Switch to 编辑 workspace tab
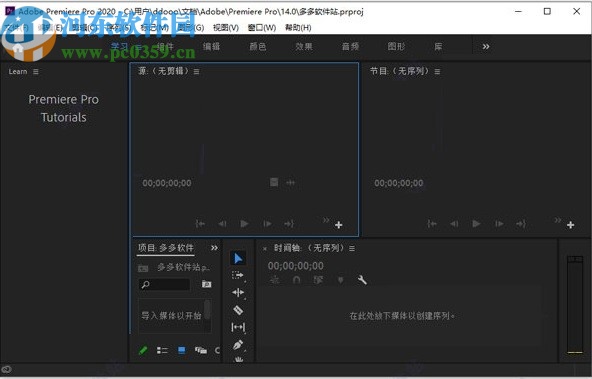Screen dimensions: 592x379 211,46
